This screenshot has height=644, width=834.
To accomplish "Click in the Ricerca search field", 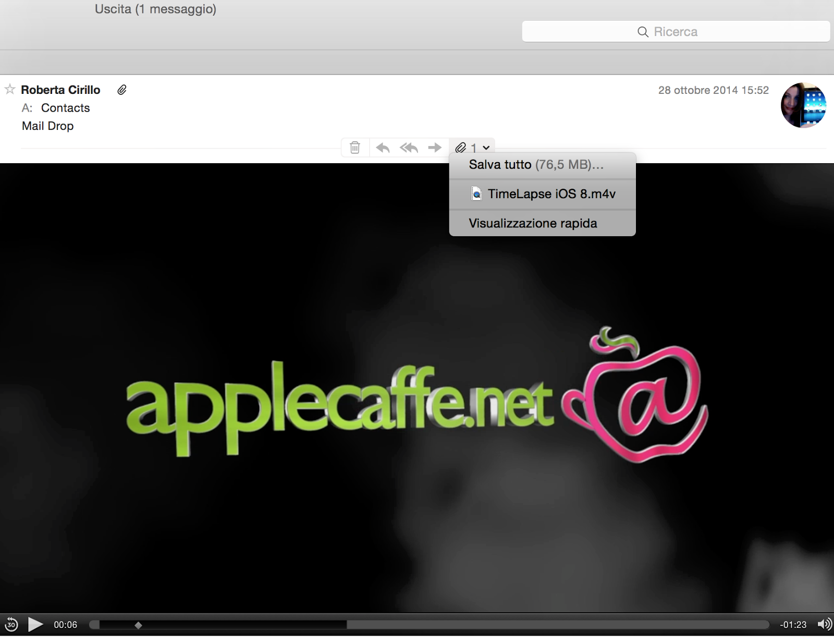I will click(676, 32).
